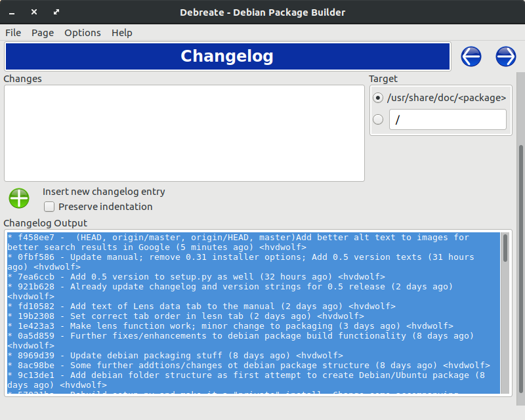Click changelog line starting with f458ee7
This screenshot has width=525, height=420.
pos(238,242)
